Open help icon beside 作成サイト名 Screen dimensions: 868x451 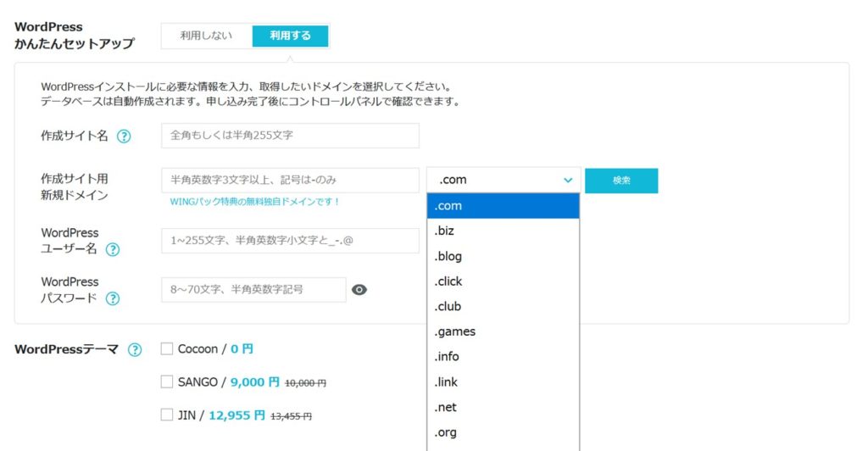tap(124, 136)
